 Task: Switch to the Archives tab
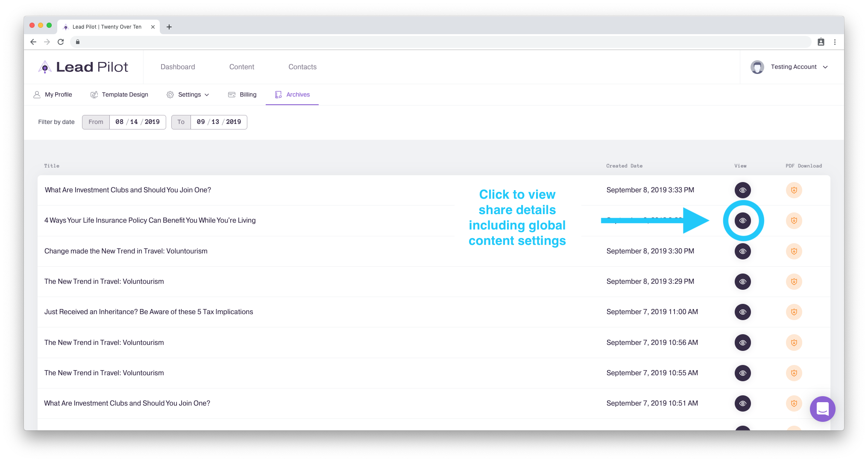pos(293,94)
